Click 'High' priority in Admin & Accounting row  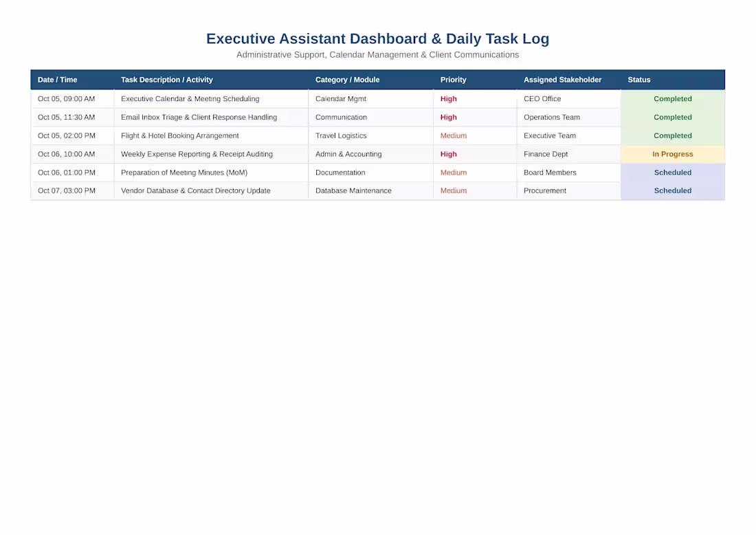coord(448,154)
